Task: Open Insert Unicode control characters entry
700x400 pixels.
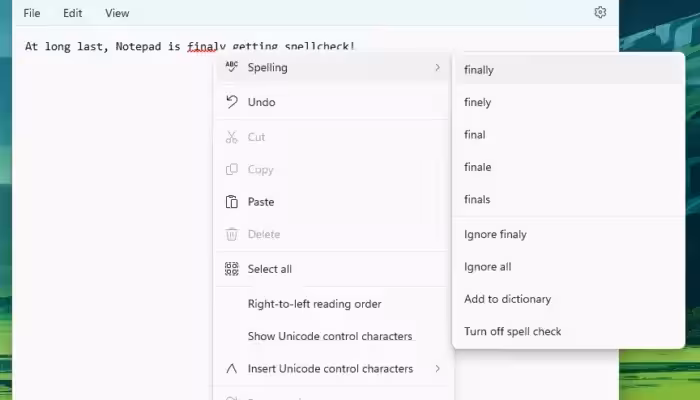Action: tap(332, 368)
